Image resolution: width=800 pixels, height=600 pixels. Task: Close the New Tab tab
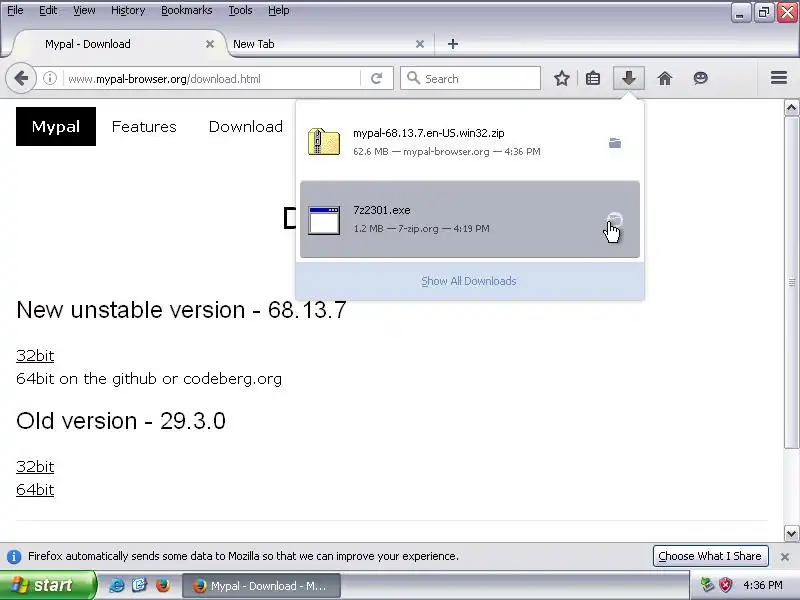420,44
